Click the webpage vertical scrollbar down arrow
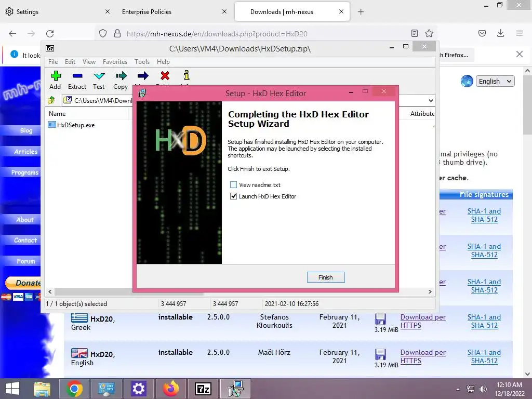The width and height of the screenshot is (532, 399). (x=527, y=374)
